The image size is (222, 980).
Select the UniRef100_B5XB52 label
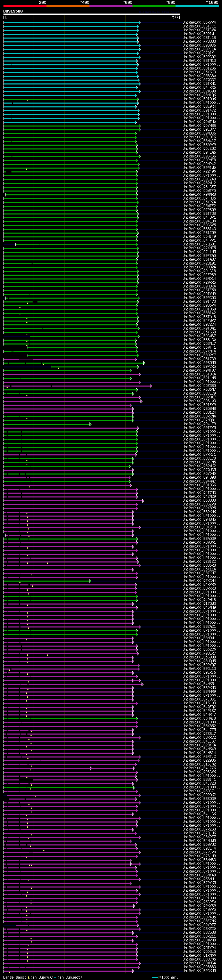[199, 726]
